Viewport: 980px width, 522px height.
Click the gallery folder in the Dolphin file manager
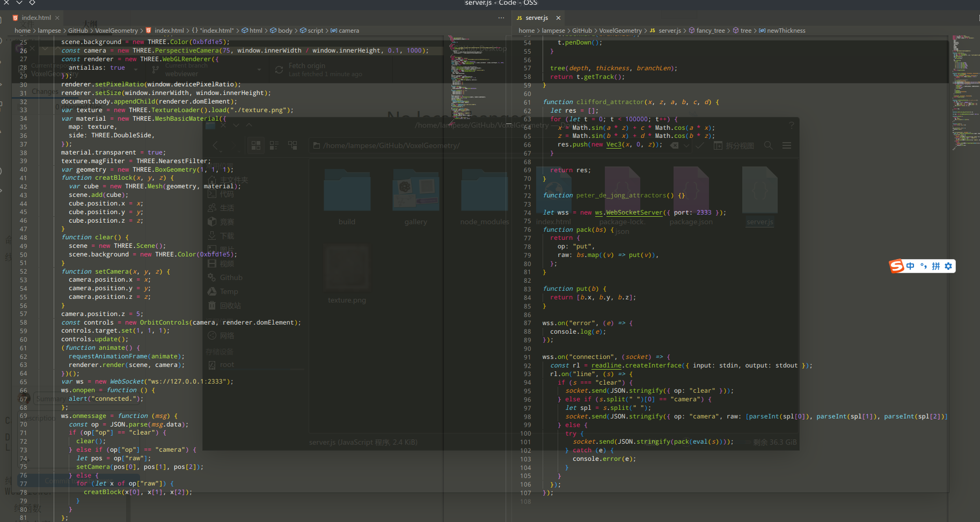(416, 196)
